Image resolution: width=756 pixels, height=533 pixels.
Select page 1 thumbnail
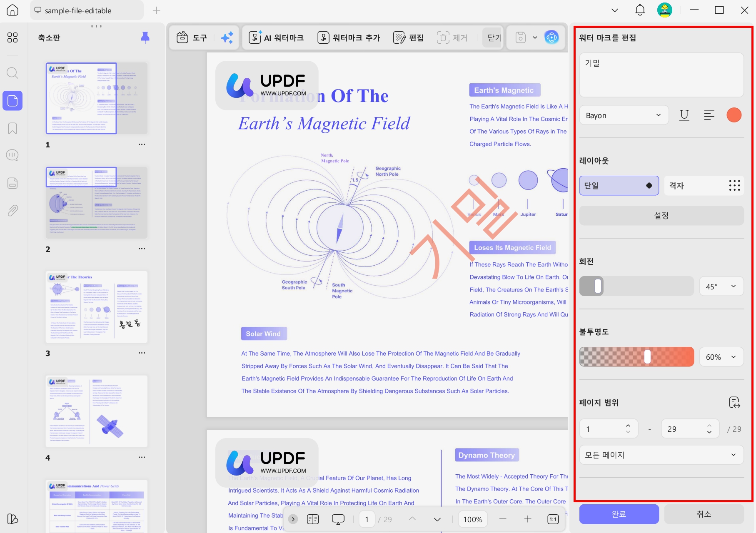tap(97, 98)
